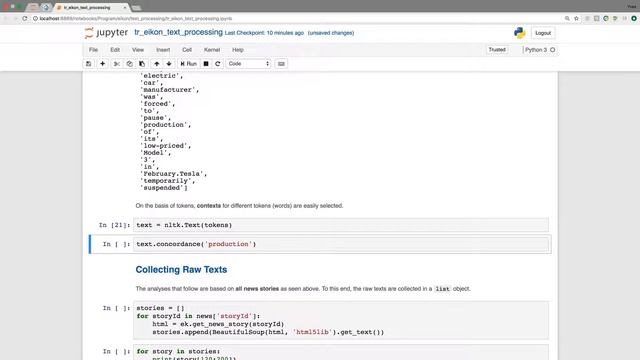640x360 pixels.
Task: Close the tr_eikon_text_processing browser tab
Action: click(x=125, y=7)
